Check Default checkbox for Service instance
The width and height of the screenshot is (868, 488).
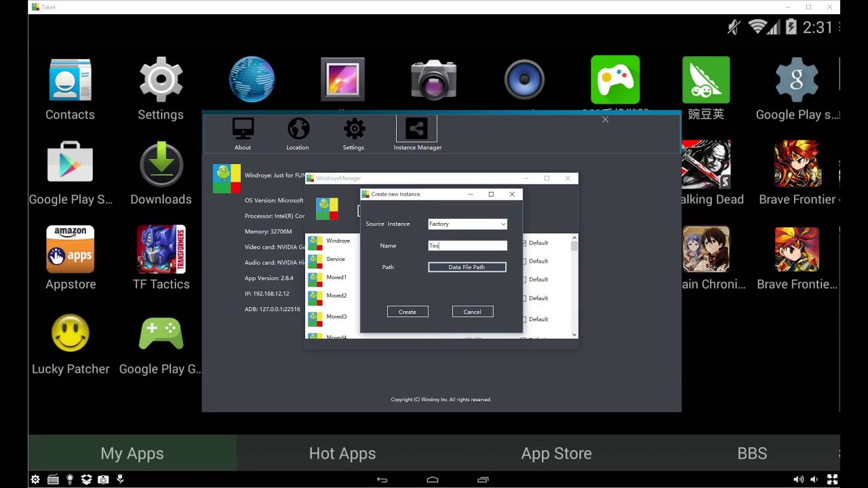point(524,261)
